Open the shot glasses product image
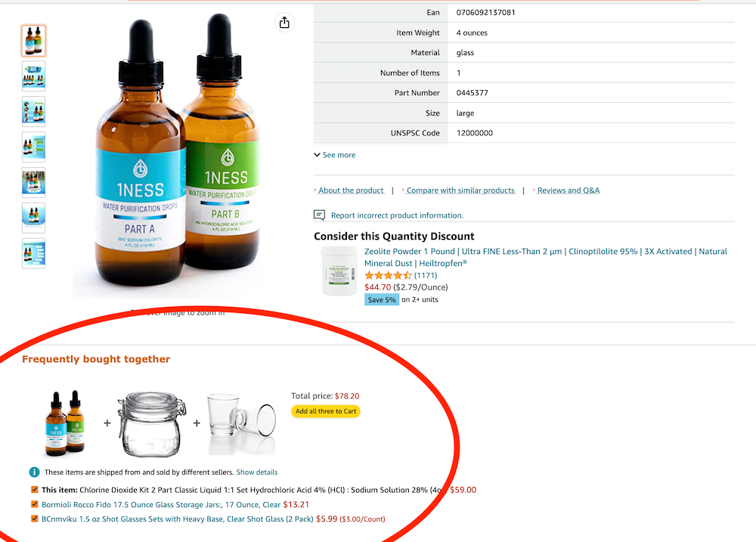756x542 pixels. point(242,423)
